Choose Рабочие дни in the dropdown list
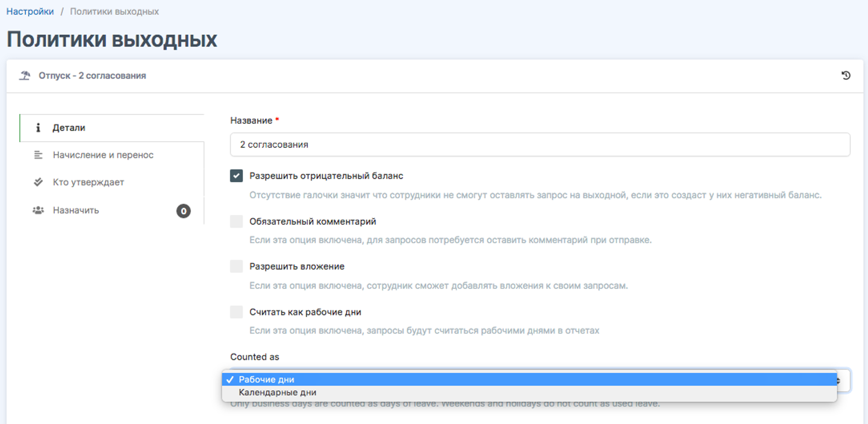 tap(529, 380)
